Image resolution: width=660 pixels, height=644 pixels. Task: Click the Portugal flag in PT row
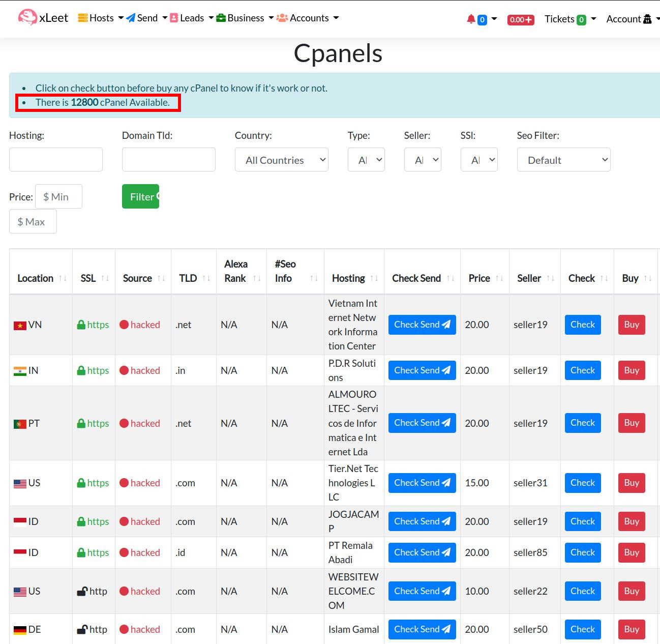[20, 424]
